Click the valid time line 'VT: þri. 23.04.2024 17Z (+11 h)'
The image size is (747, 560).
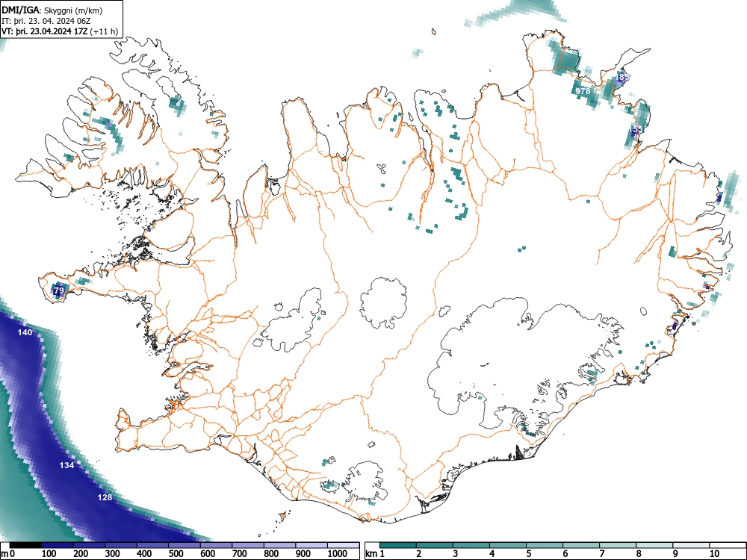[x=60, y=31]
